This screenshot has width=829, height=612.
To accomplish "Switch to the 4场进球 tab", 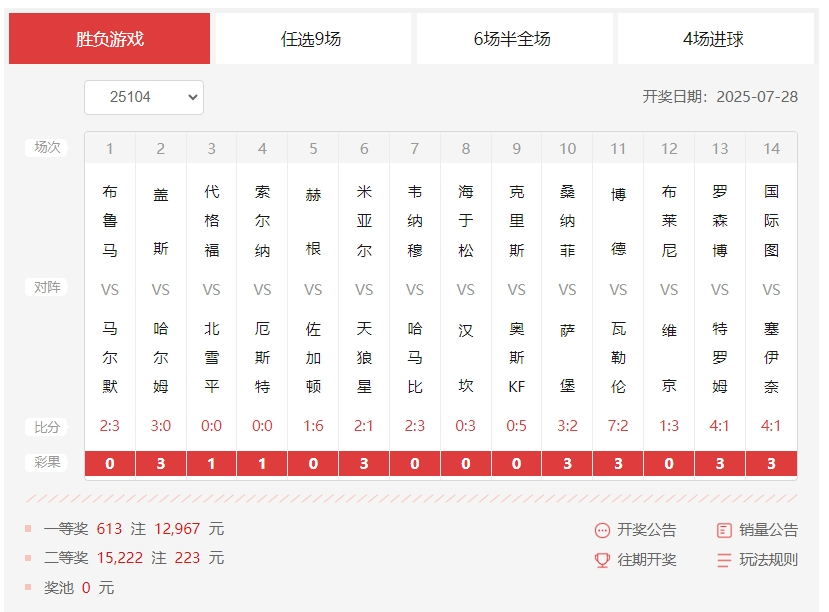I will 714,37.
